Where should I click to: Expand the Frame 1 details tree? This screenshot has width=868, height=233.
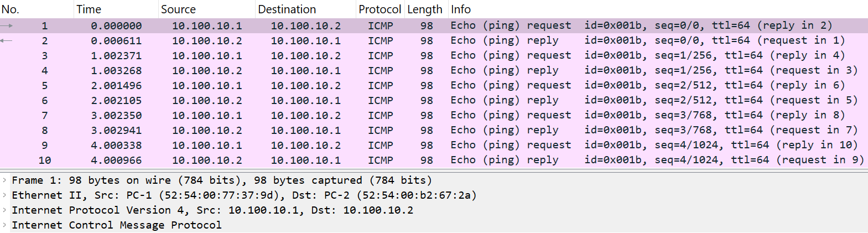point(4,180)
